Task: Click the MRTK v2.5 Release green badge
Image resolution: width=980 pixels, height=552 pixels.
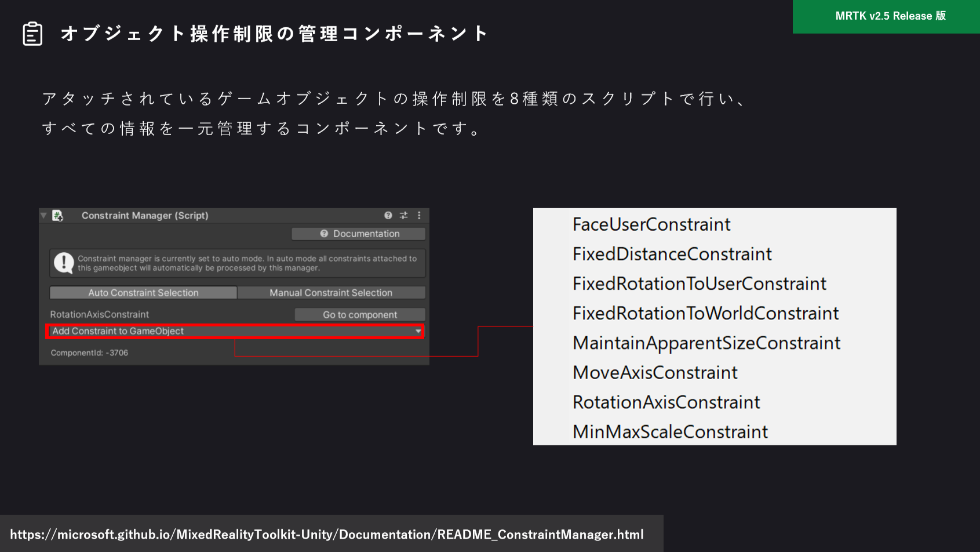Action: (x=886, y=16)
